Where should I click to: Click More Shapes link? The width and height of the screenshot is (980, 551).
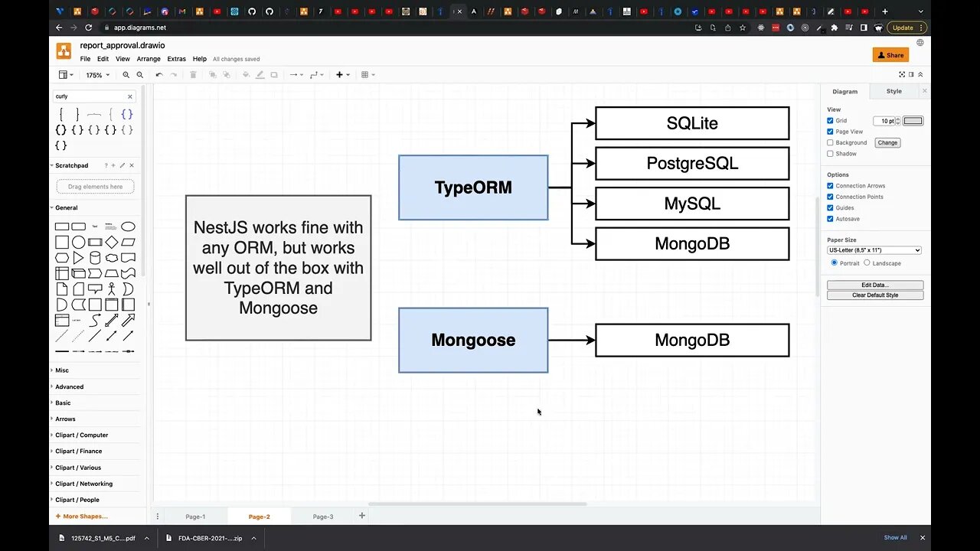(82, 517)
